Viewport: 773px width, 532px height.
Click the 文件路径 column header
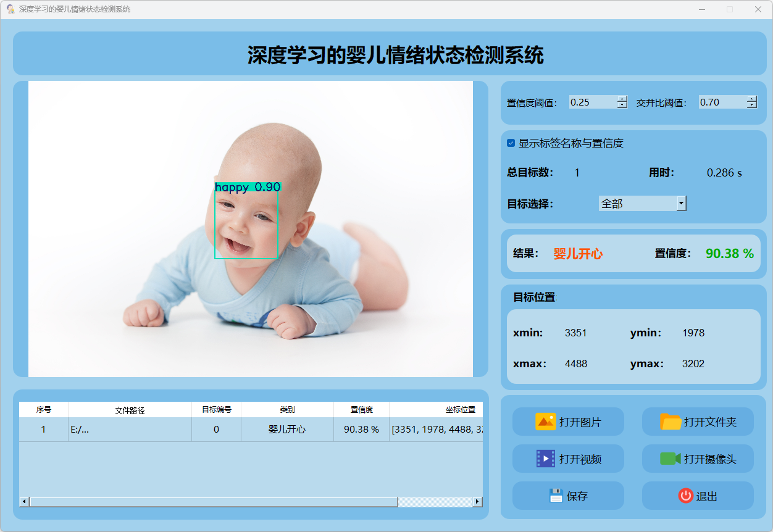(130, 410)
